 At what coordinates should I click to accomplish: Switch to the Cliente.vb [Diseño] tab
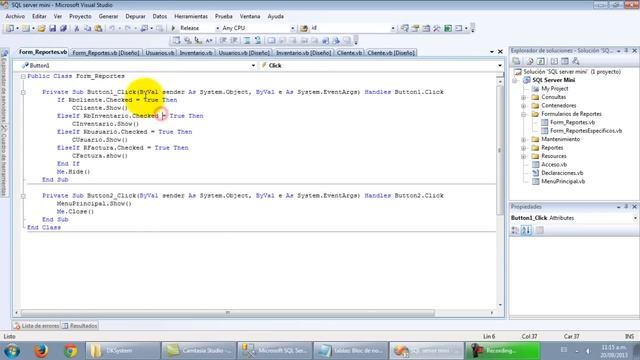tap(391, 53)
